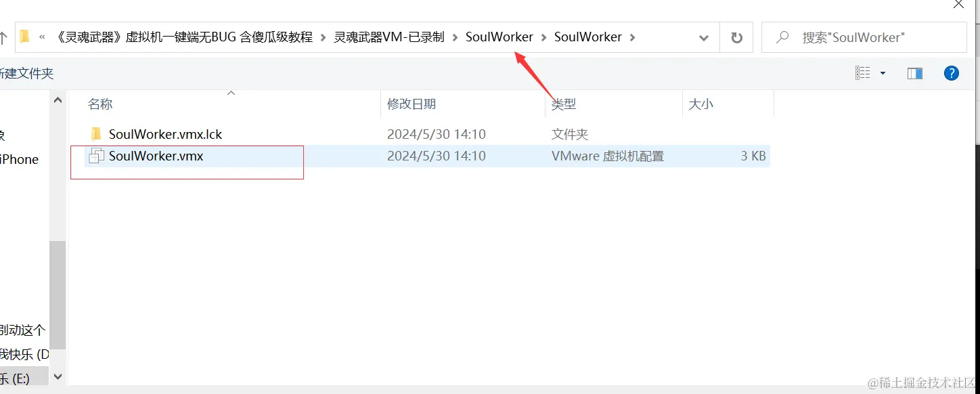The height and width of the screenshot is (394, 980).
Task: Open Help question mark icon
Action: click(951, 73)
